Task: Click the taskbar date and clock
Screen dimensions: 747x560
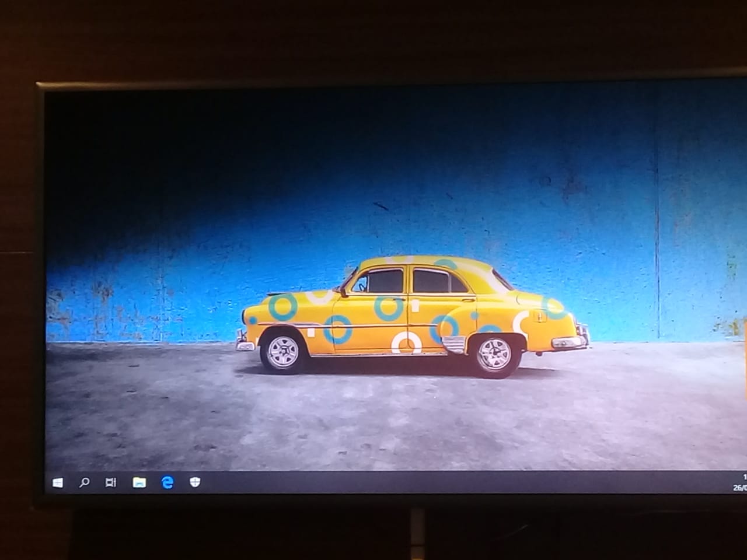Action: click(740, 482)
